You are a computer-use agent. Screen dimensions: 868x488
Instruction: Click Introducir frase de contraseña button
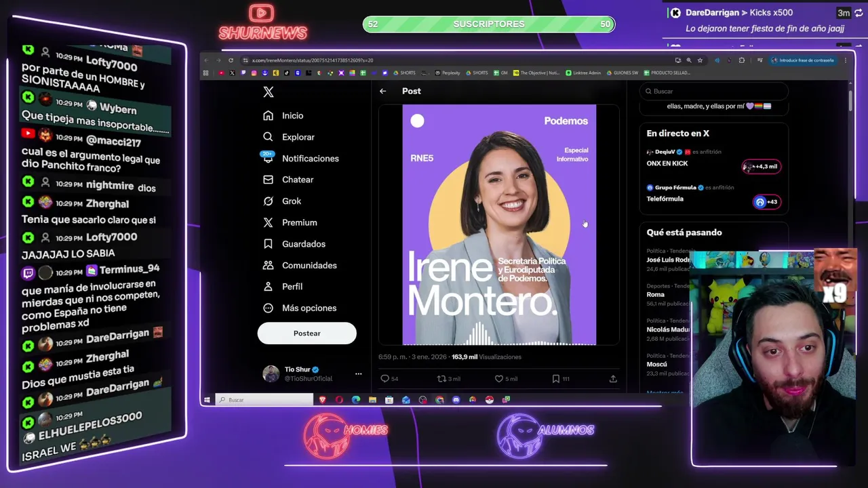803,60
